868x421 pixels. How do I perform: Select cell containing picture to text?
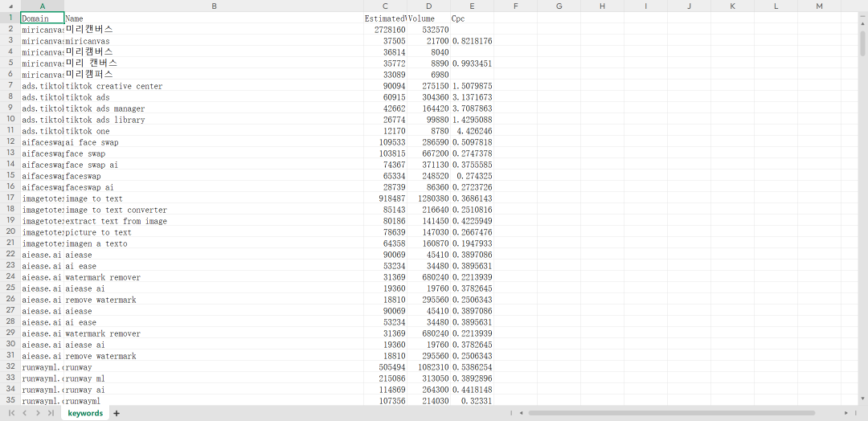click(x=214, y=232)
